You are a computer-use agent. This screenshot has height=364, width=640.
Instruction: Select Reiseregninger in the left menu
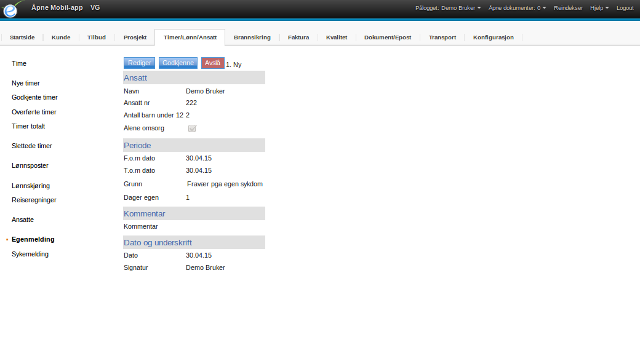(x=34, y=200)
